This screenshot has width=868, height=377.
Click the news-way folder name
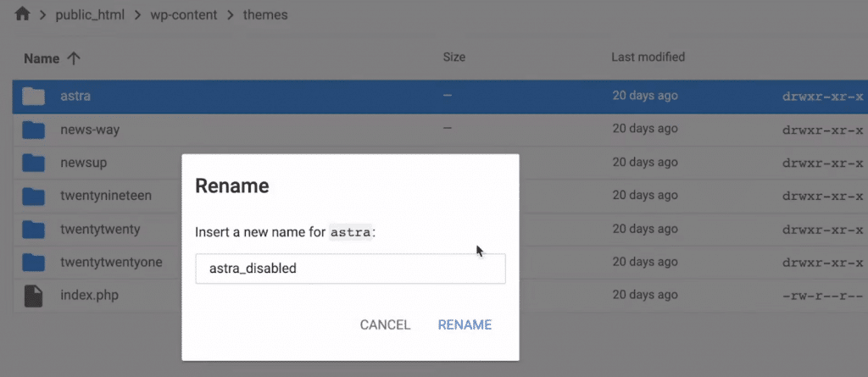click(90, 130)
